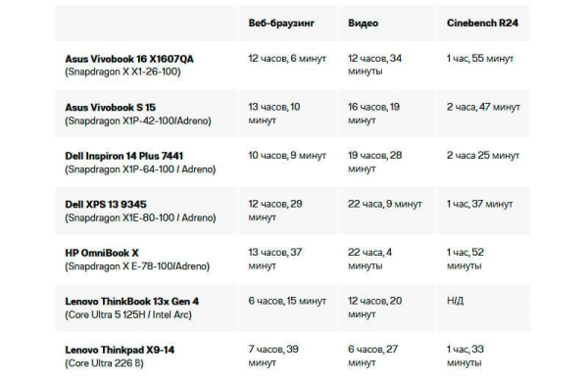Click the Н/Д Cinebench cell

point(455,301)
